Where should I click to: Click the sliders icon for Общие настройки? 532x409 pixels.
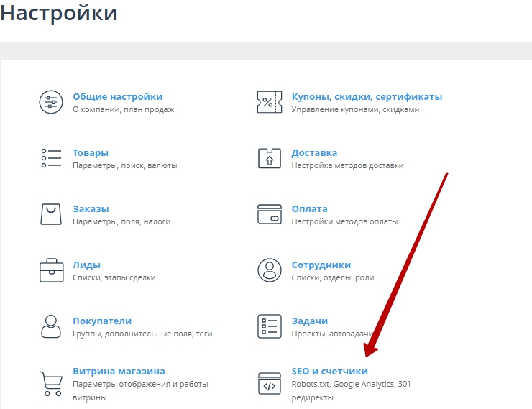click(x=51, y=102)
